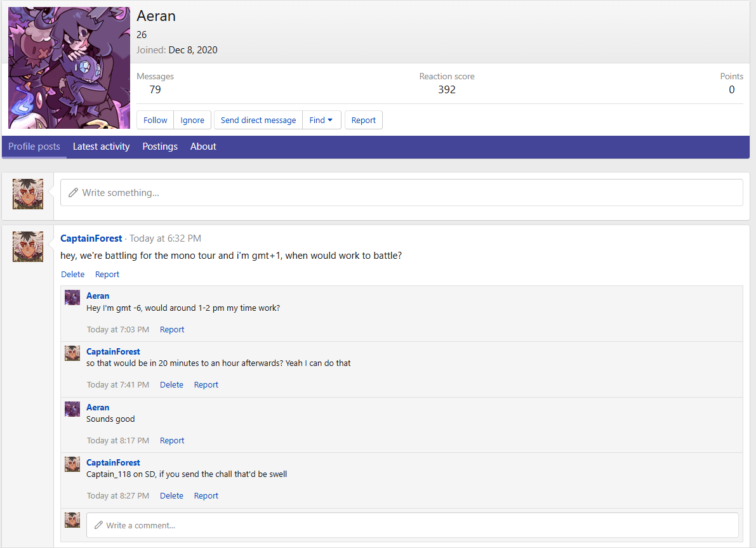This screenshot has width=756, height=548.
Task: Follow the user Aeran
Action: [156, 120]
